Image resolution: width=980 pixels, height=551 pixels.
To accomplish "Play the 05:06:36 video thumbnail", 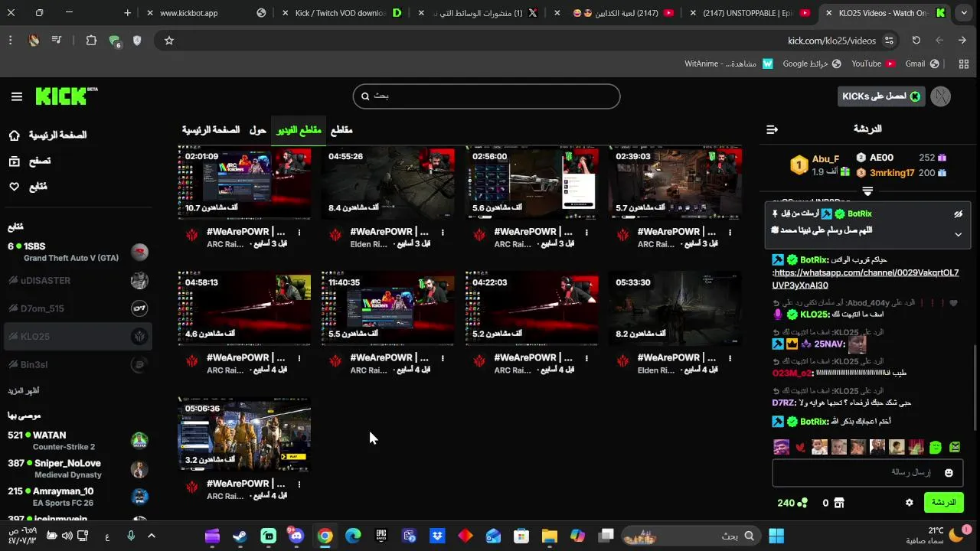I will pos(244,435).
